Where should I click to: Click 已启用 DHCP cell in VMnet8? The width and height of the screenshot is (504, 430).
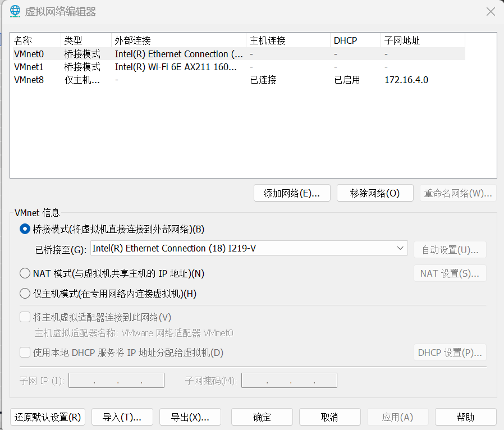(347, 80)
